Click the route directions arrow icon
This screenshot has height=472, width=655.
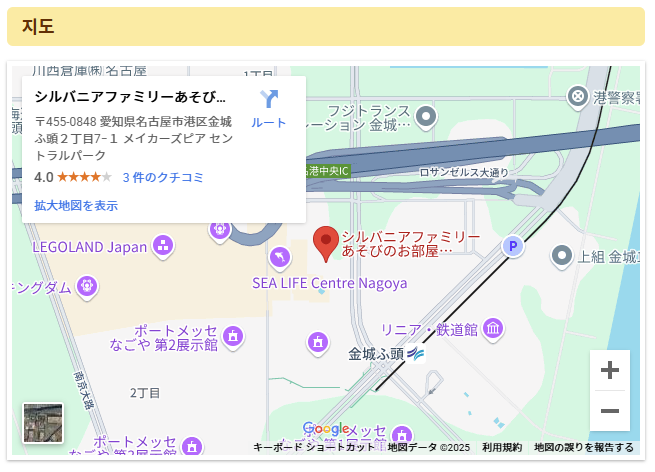pyautogui.click(x=269, y=99)
